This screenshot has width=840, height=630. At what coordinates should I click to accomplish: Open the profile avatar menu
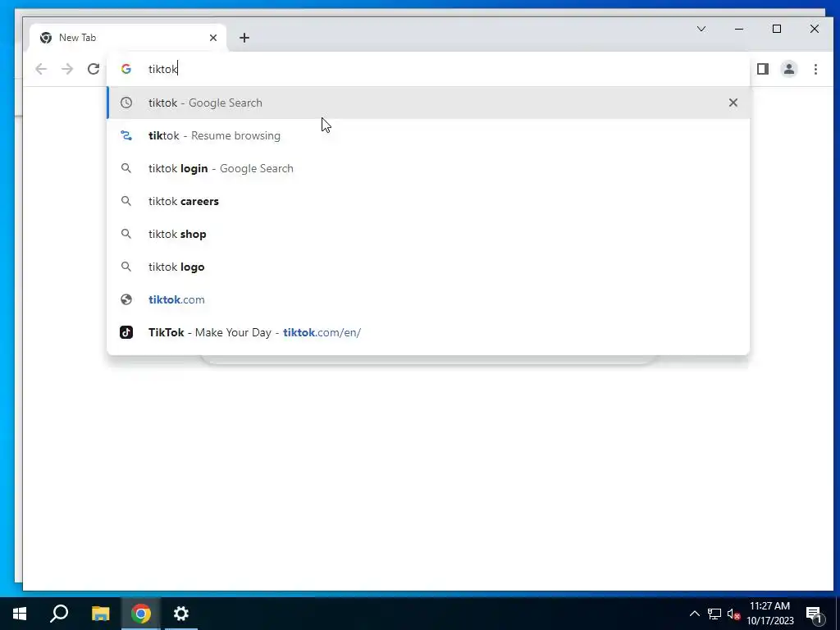pyautogui.click(x=789, y=69)
